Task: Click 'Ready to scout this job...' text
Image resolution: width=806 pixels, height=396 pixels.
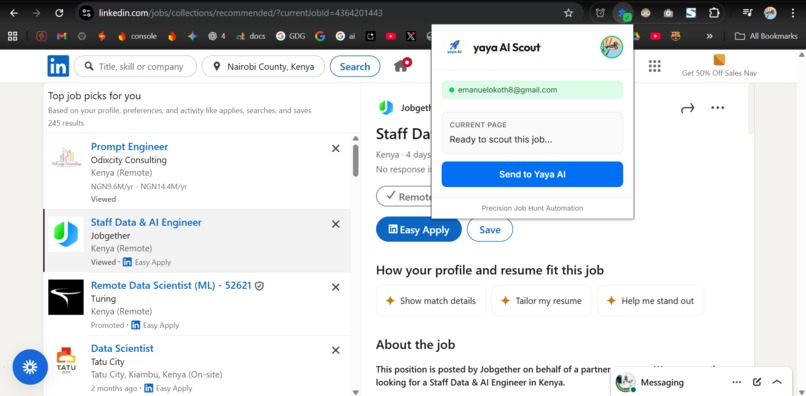Action: coord(501,139)
